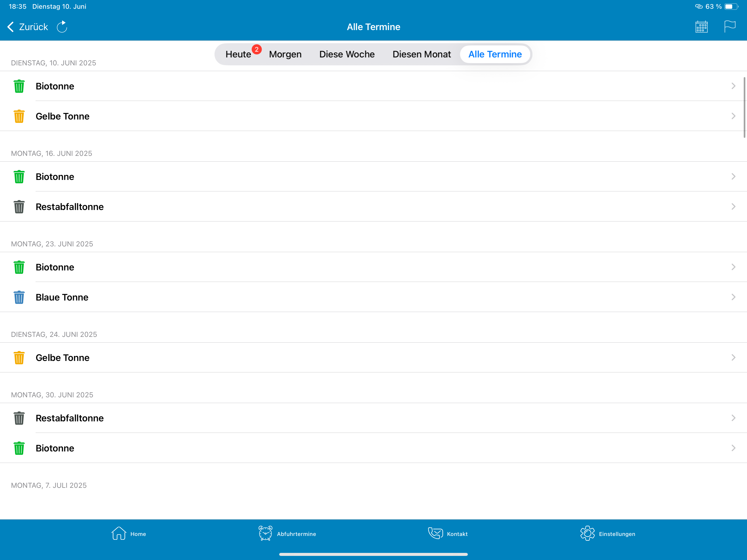The height and width of the screenshot is (560, 747).
Task: Tap the link icon in status bar
Action: coord(699,6)
